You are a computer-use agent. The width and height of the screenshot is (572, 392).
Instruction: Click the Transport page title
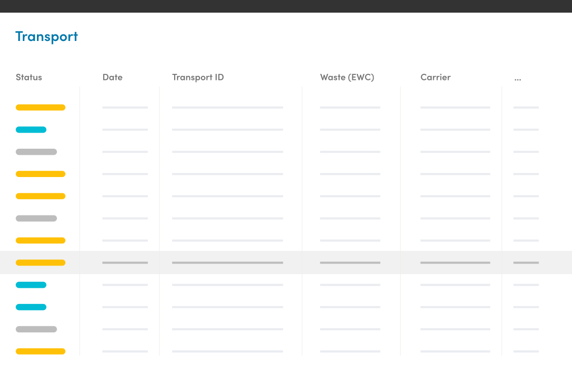coord(47,37)
